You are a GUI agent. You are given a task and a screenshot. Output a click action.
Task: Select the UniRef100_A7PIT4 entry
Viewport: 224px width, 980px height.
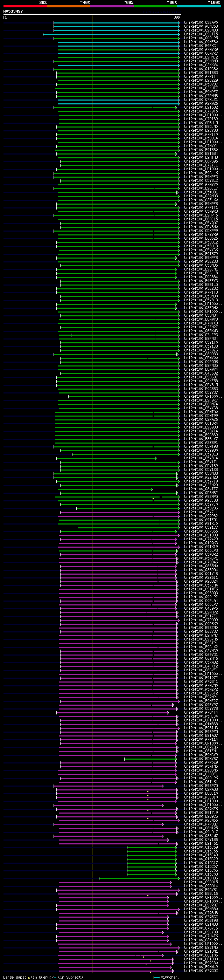click(x=201, y=76)
